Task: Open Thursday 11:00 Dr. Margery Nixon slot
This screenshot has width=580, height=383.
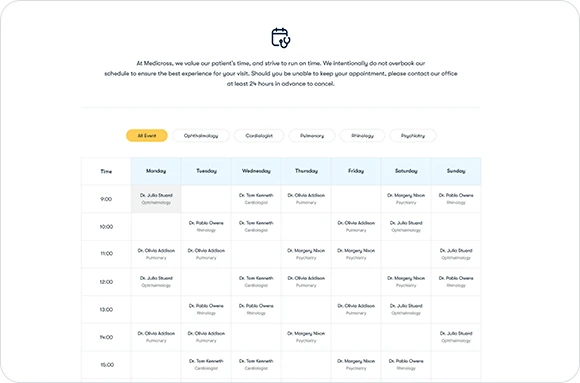Action: tap(306, 254)
